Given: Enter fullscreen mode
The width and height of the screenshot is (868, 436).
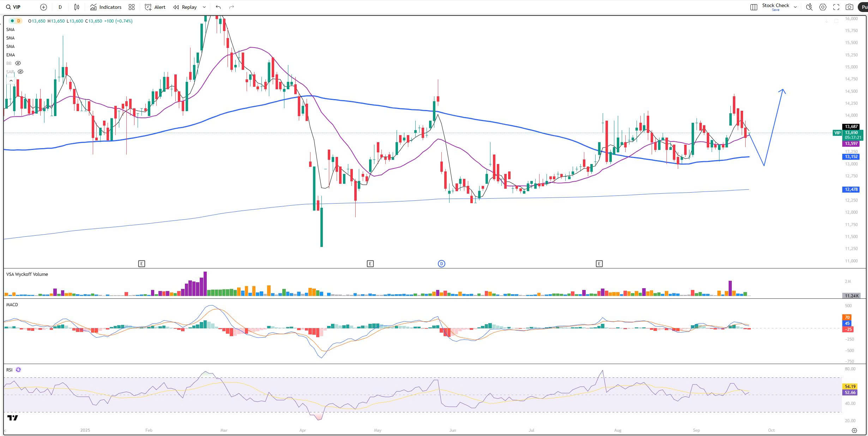Looking at the screenshot, I should (836, 7).
